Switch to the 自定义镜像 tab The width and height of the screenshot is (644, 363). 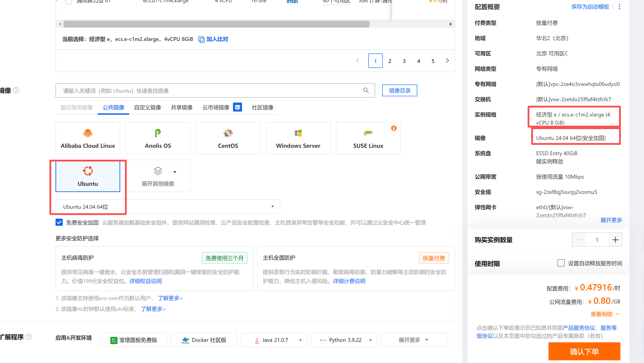(147, 108)
